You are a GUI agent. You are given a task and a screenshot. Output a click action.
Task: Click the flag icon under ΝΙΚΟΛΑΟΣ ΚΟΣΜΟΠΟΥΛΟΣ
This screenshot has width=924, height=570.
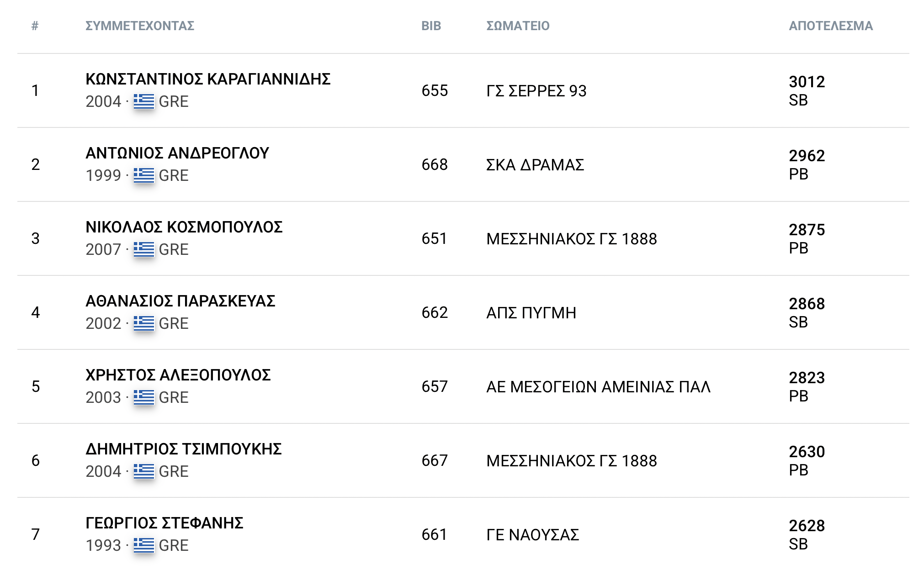click(143, 249)
